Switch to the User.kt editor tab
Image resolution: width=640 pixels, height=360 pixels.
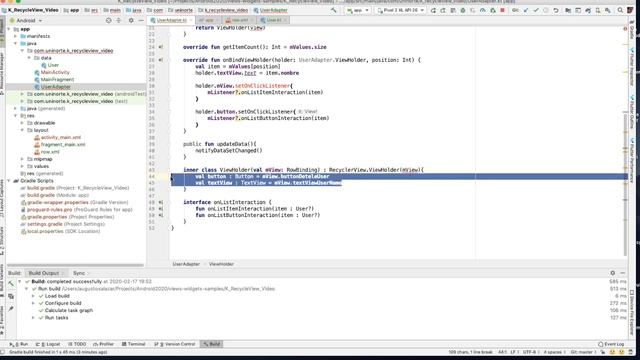pyautogui.click(x=273, y=20)
